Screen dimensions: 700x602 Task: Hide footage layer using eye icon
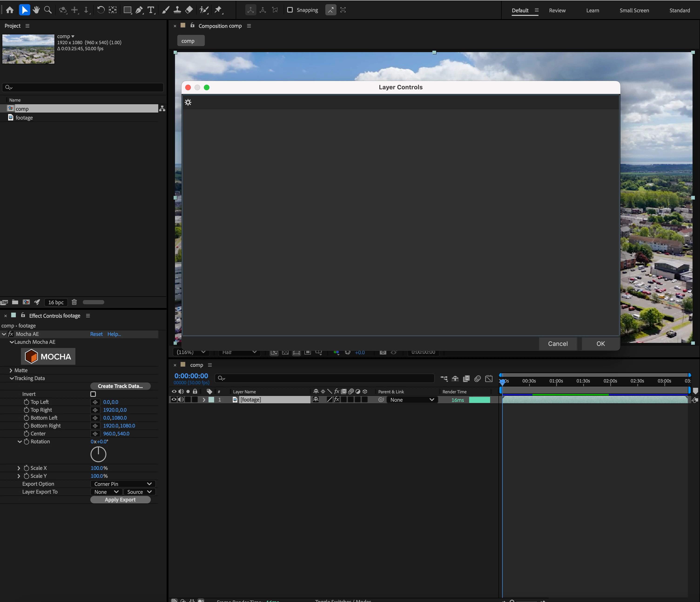coord(174,399)
